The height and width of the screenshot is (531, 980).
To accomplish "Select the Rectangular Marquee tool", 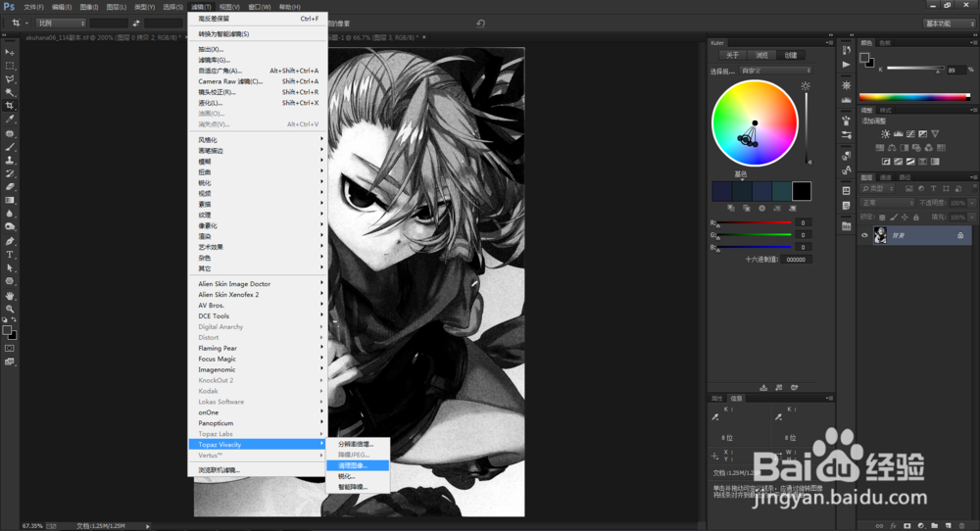I will pyautogui.click(x=10, y=66).
